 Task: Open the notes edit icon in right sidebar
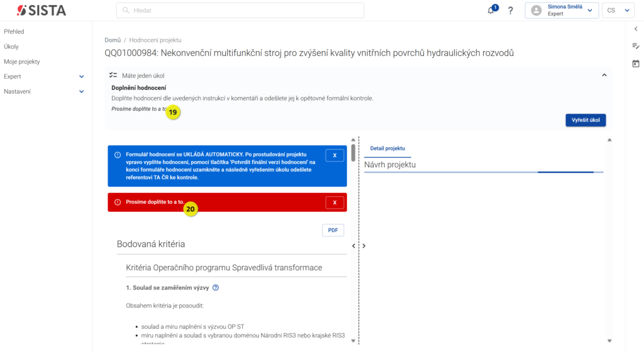pyautogui.click(x=636, y=46)
